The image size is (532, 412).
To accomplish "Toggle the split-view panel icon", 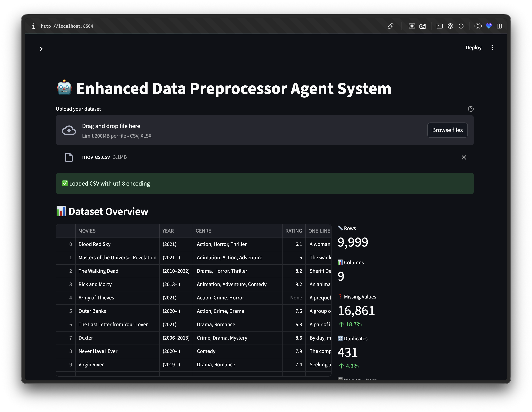I will pyautogui.click(x=499, y=26).
